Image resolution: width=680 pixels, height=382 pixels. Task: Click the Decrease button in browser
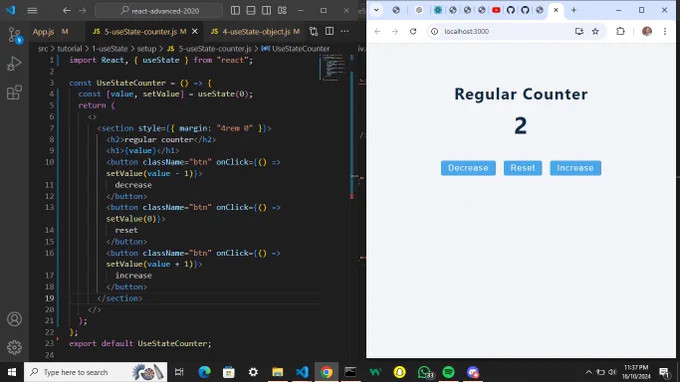pyautogui.click(x=468, y=168)
